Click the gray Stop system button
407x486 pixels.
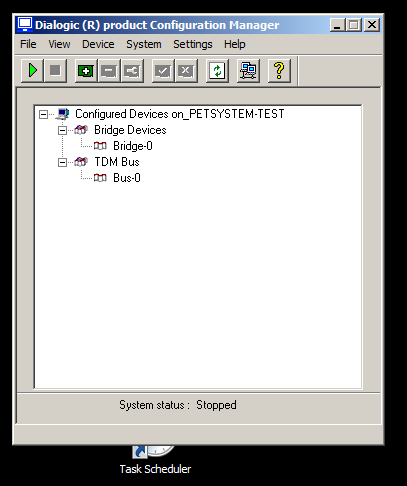(55, 71)
